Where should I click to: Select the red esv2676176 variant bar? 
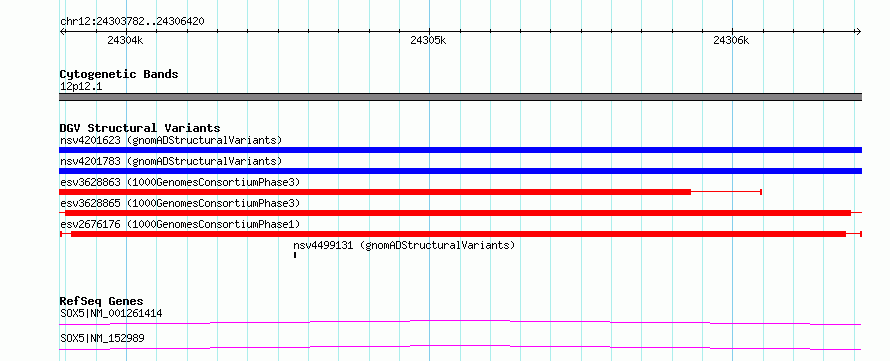click(460, 234)
